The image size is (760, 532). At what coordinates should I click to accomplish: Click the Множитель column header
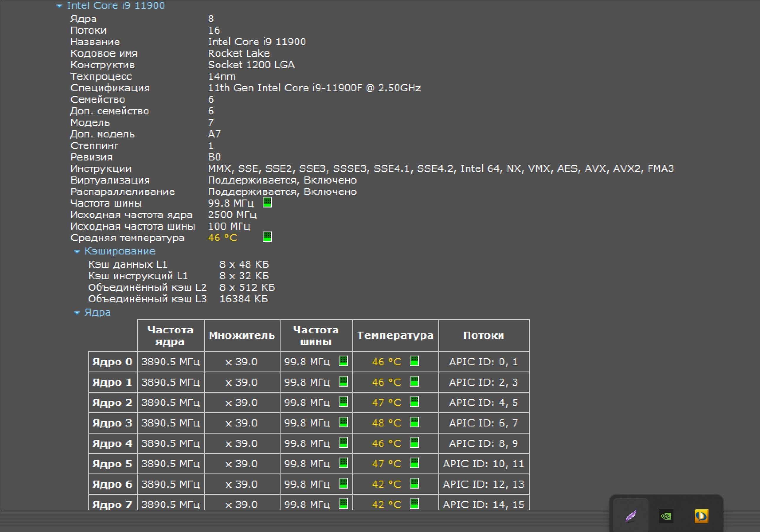(242, 336)
